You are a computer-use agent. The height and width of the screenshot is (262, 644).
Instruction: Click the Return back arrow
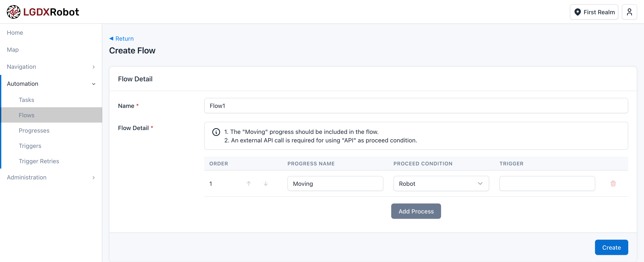[x=111, y=39]
